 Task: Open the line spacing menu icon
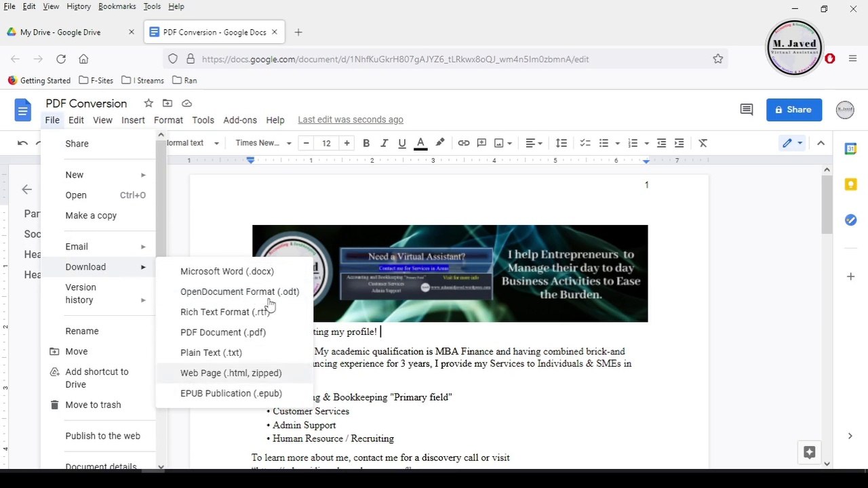tap(561, 143)
